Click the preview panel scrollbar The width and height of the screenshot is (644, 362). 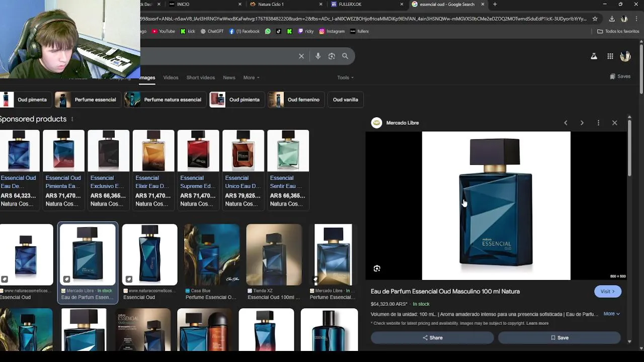point(629,148)
